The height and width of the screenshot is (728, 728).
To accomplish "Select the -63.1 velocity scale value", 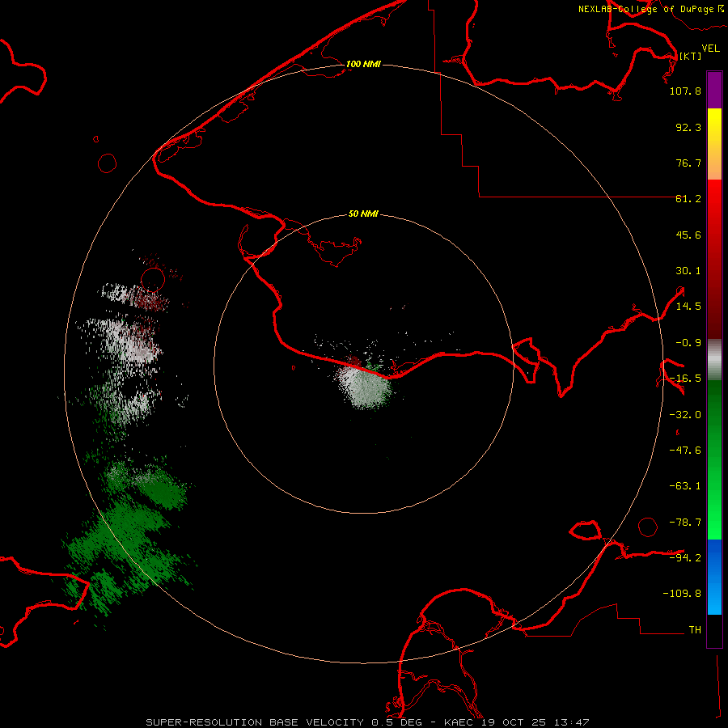I will (x=685, y=486).
